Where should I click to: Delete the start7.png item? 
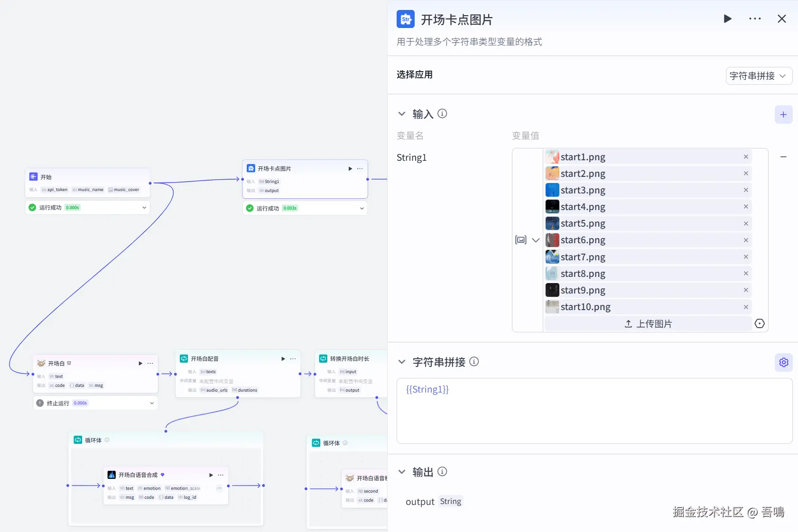click(746, 257)
